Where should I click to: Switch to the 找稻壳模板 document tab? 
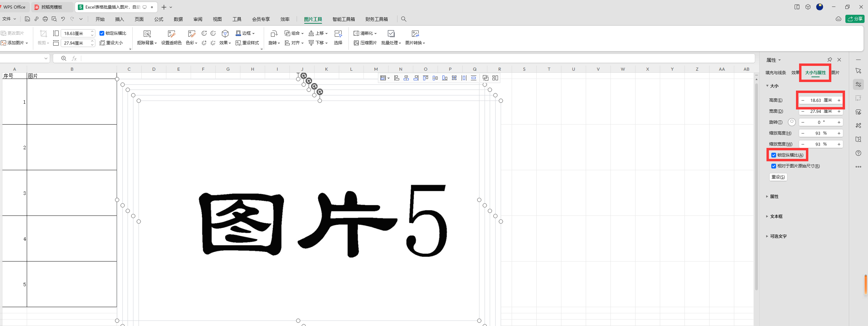52,7
